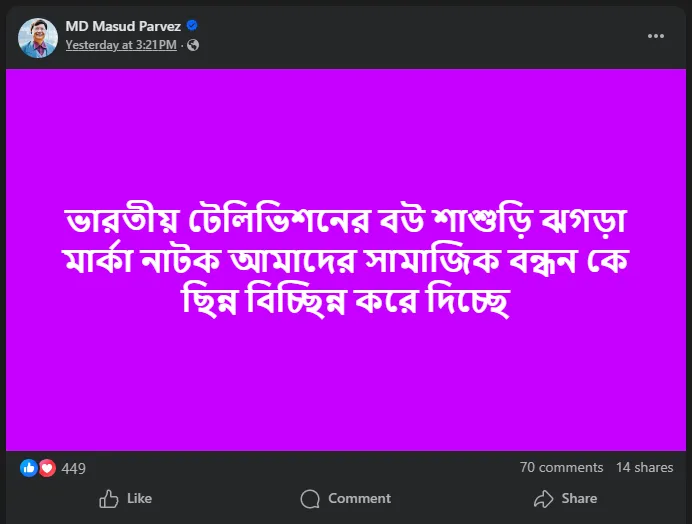
Task: Open the 70 comments link
Action: click(561, 467)
